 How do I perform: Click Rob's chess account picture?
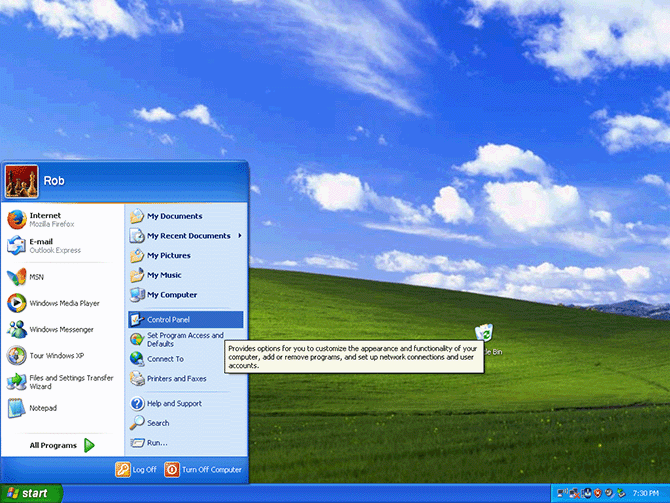click(21, 181)
